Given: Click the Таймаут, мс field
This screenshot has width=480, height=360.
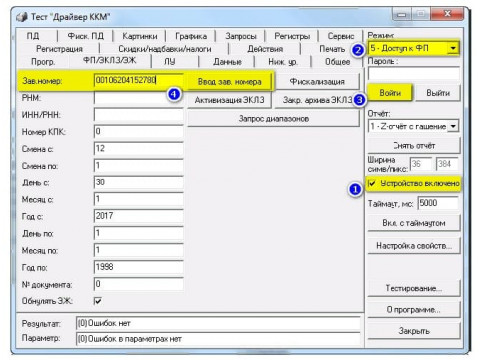Looking at the screenshot, I should click(438, 203).
